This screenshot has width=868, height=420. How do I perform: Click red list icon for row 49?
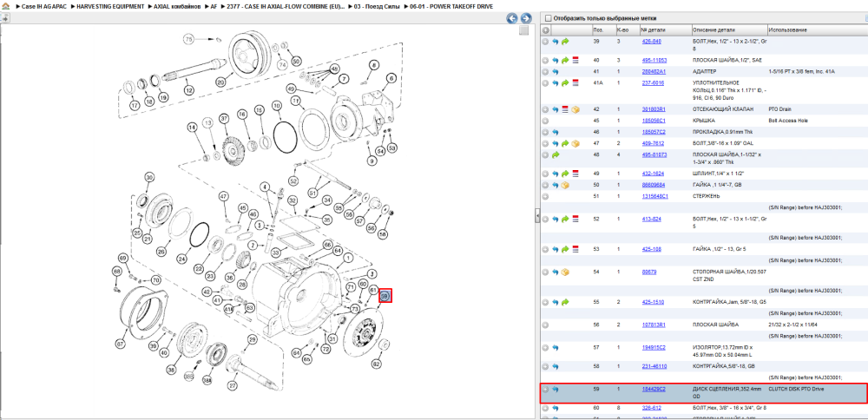tap(575, 174)
